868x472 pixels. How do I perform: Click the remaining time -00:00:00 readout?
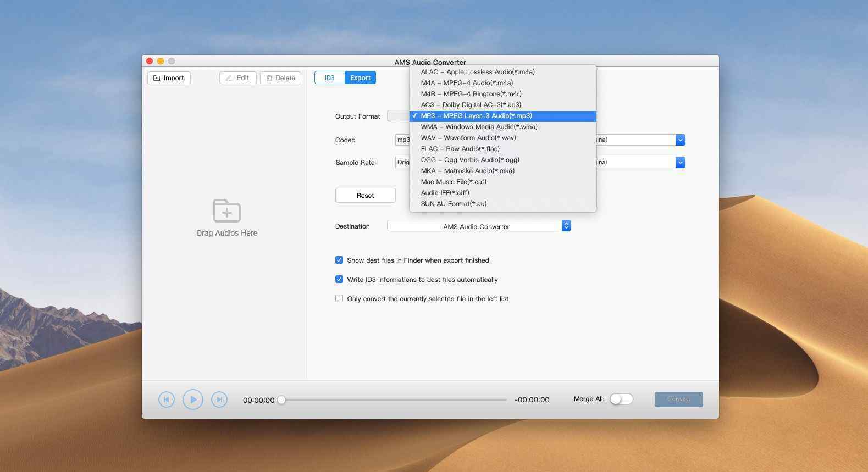pyautogui.click(x=532, y=400)
